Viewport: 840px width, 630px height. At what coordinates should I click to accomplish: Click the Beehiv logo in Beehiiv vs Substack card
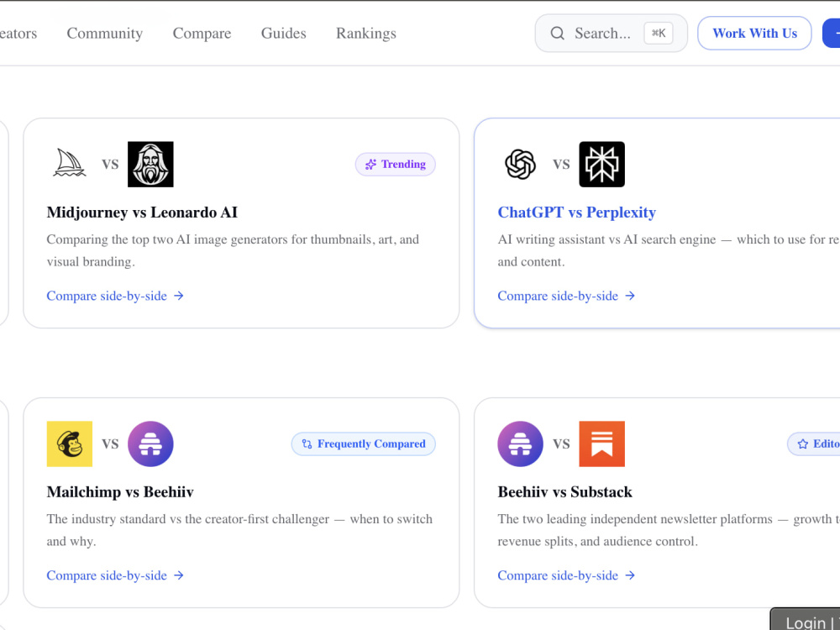(x=520, y=444)
